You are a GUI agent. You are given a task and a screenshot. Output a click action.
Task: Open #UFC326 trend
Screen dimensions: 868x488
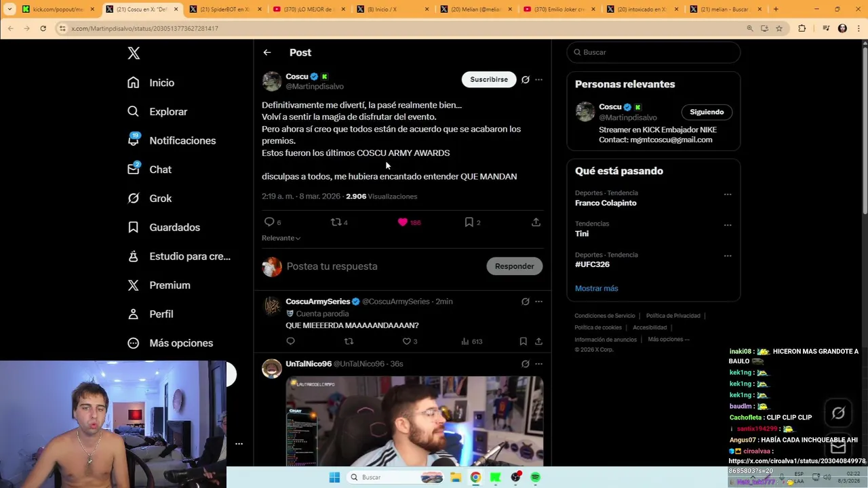pos(592,264)
